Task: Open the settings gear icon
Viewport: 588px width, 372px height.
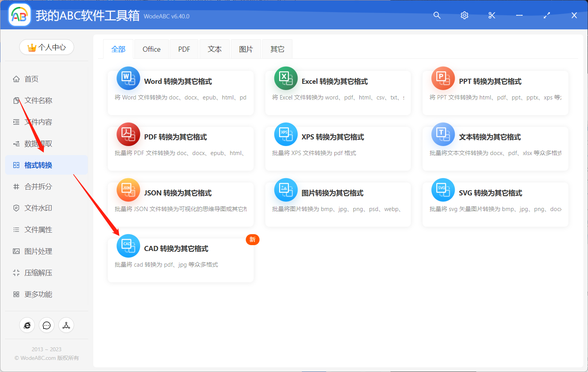Action: (x=464, y=15)
